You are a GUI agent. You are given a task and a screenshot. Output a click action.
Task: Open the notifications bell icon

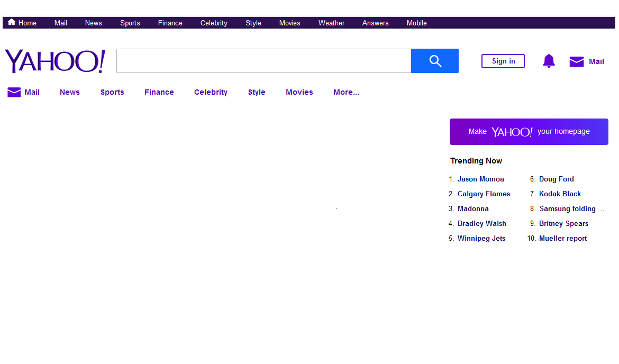click(x=549, y=61)
